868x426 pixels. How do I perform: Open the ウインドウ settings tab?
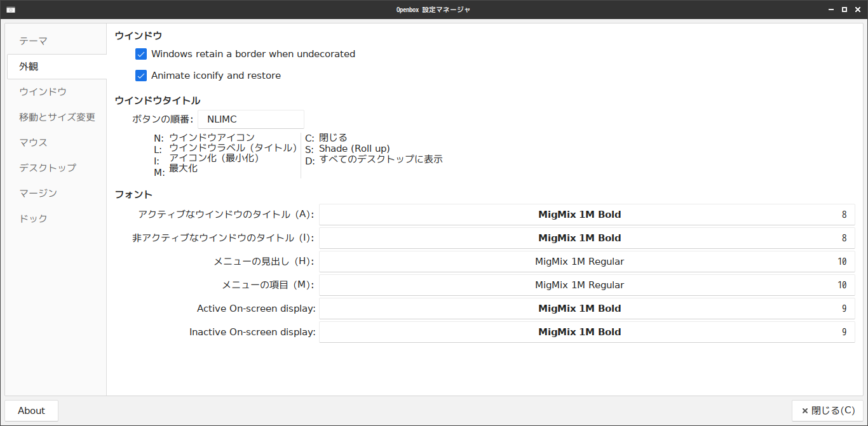[x=56, y=92]
